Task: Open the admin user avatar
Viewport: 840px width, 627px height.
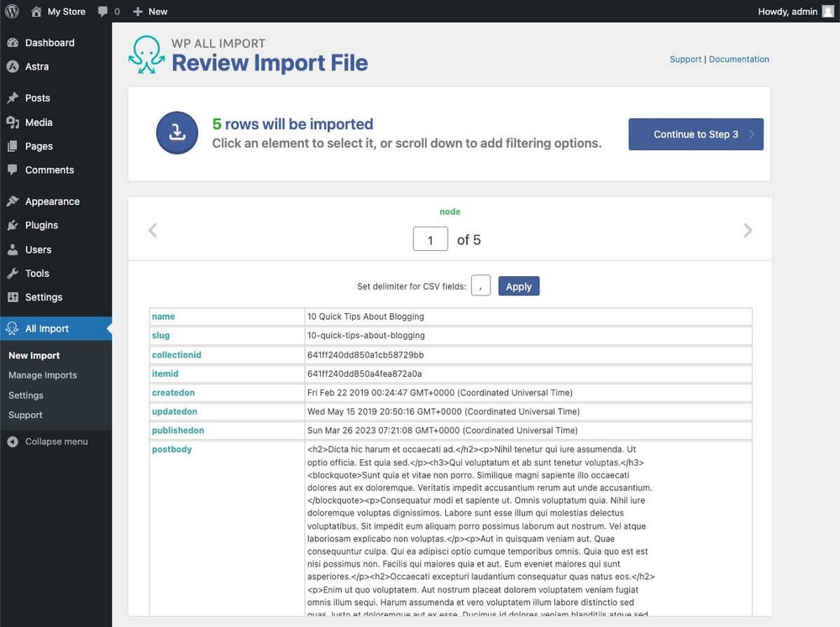Action: (x=827, y=11)
